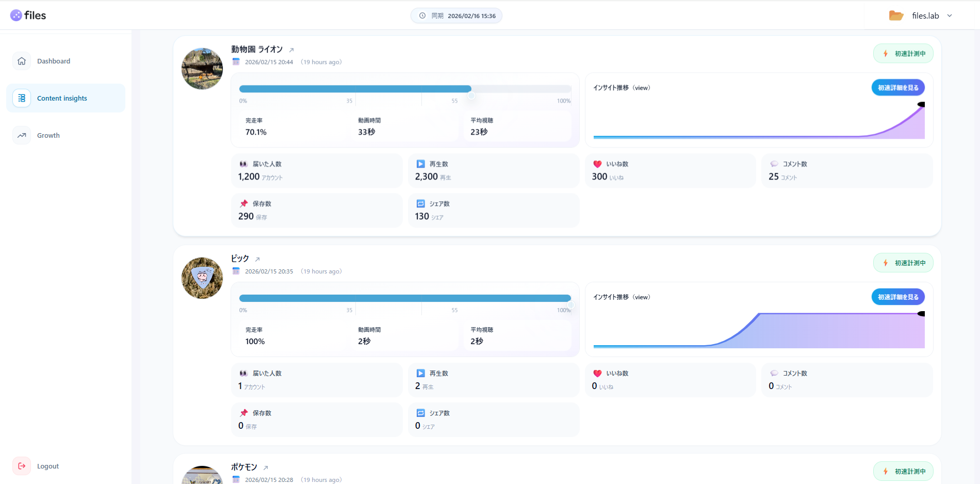980x484 pixels.
Task: Click 初速計測中 badge on the ピック card
Action: pyautogui.click(x=903, y=263)
